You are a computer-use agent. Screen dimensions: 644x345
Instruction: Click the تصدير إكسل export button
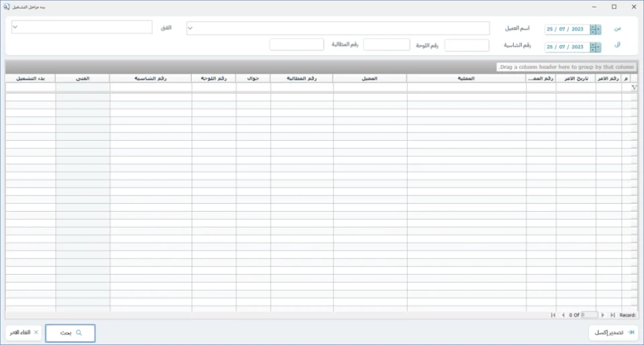(x=614, y=332)
